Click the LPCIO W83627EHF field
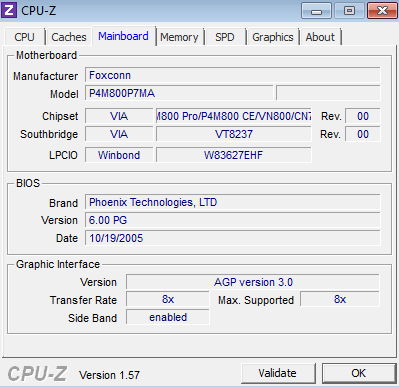Image resolution: width=399 pixels, height=387 pixels. [234, 155]
